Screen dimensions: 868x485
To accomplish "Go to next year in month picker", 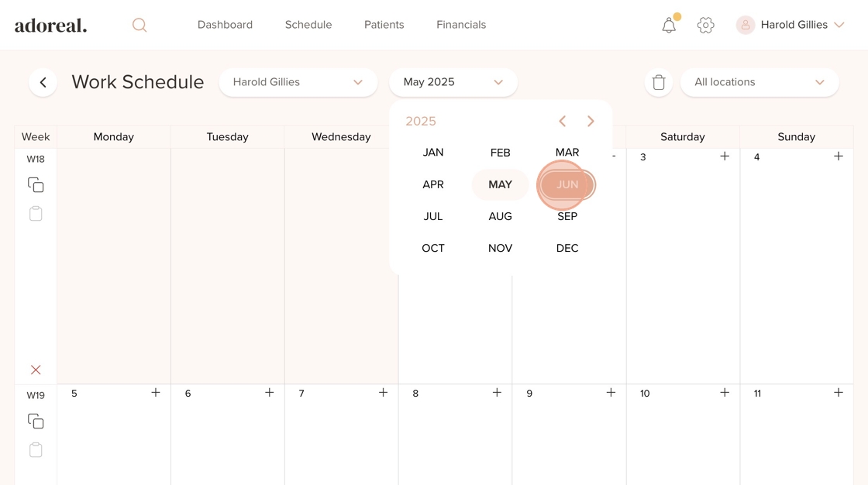I will click(x=591, y=122).
